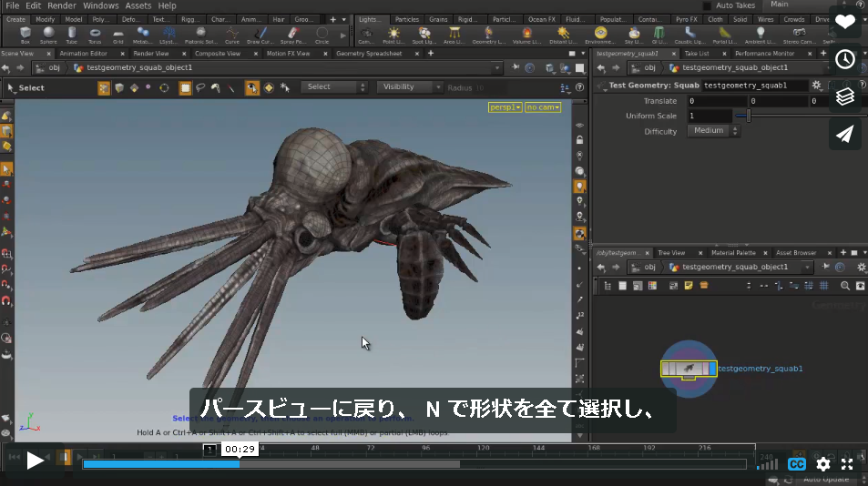Toggle the pin icon in scene view path bar
Viewport: 868px width, 486px height.
click(x=515, y=67)
